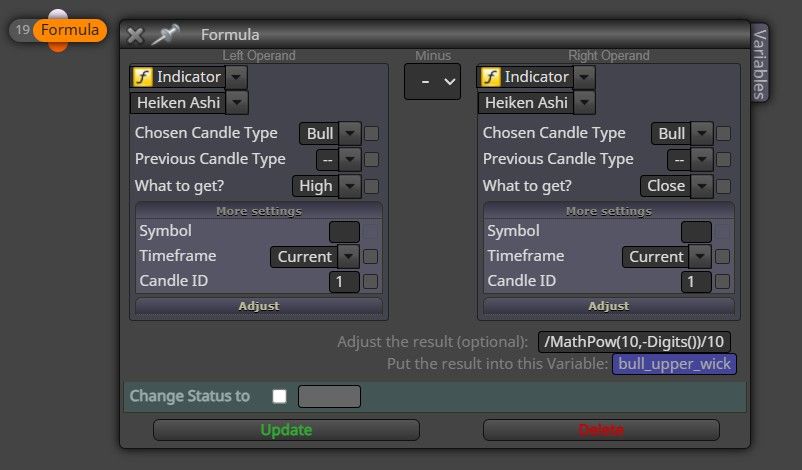Open the Variables side tab

(x=760, y=64)
